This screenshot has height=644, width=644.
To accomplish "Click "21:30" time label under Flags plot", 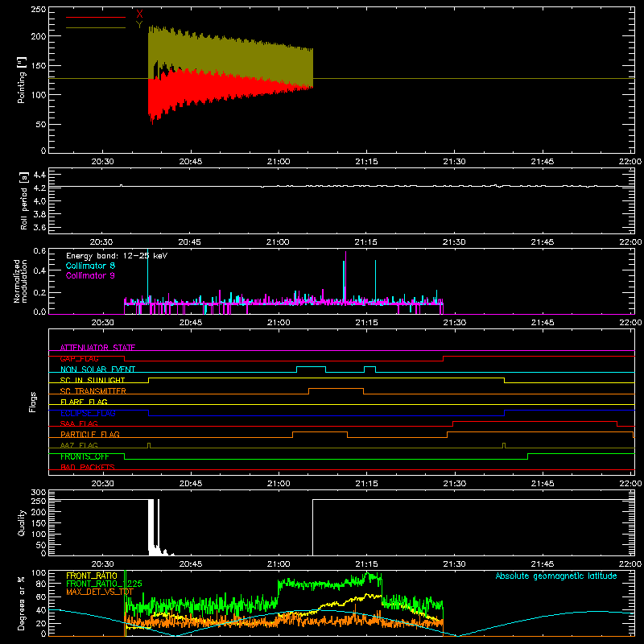I will tap(454, 484).
